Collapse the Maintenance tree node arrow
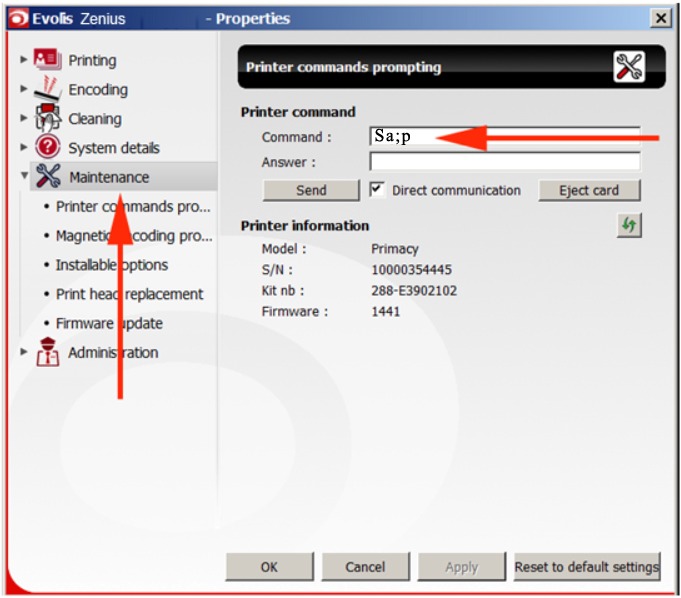The image size is (681, 598). point(24,177)
